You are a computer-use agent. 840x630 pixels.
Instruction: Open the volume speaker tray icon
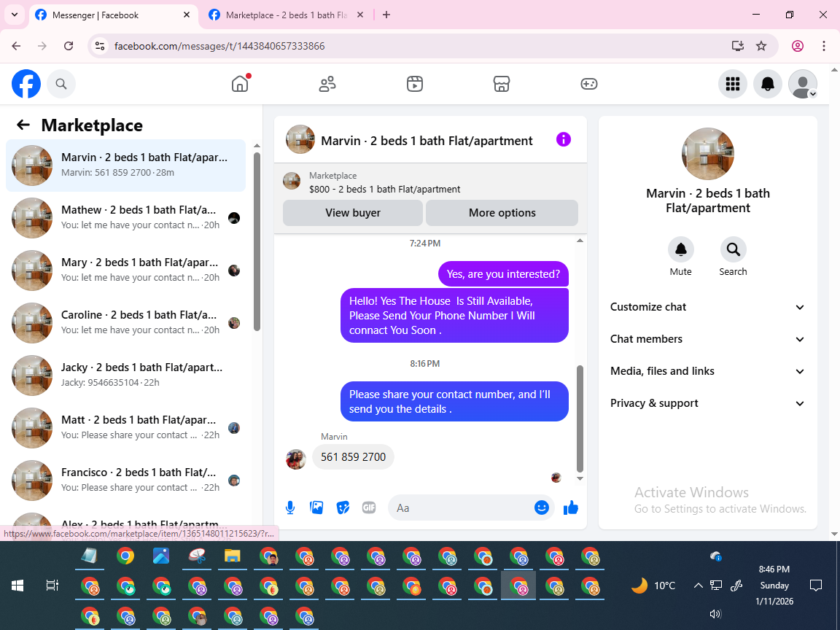(715, 614)
